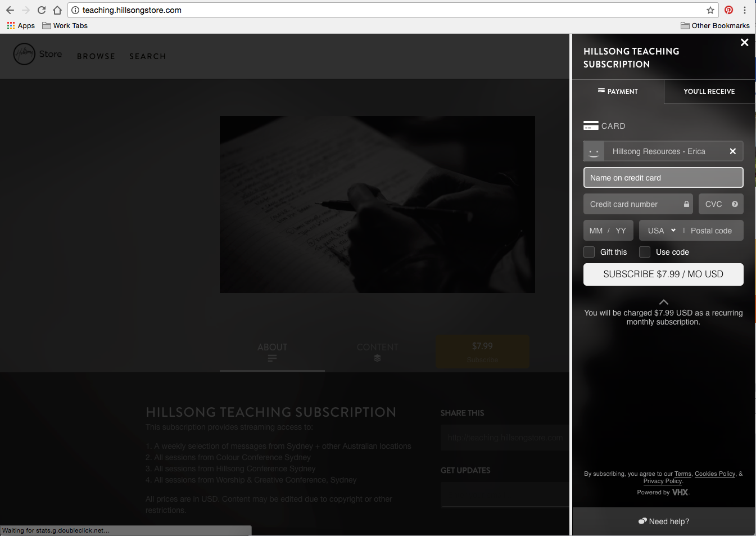Reload the page in the browser
The width and height of the screenshot is (756, 536).
coord(42,10)
